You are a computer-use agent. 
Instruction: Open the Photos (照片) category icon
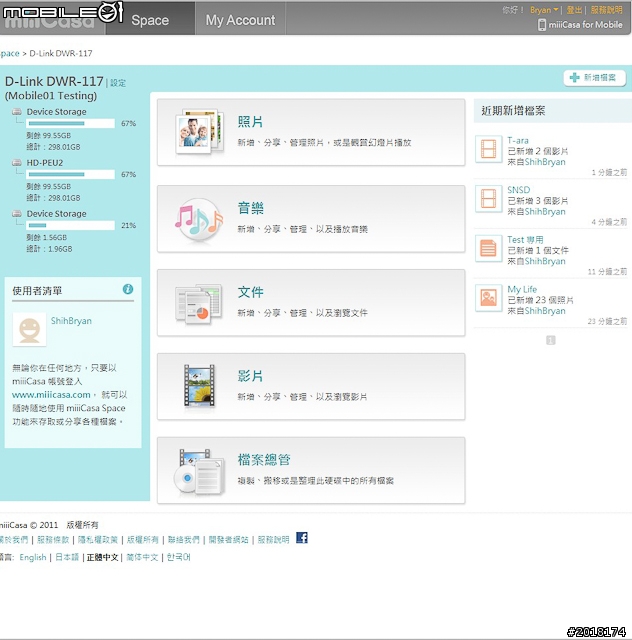coord(200,131)
